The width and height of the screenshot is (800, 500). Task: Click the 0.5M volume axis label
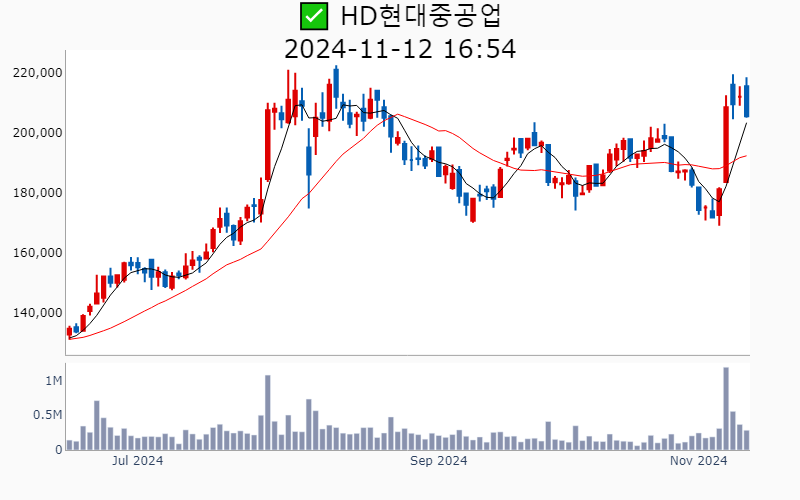tap(47, 415)
